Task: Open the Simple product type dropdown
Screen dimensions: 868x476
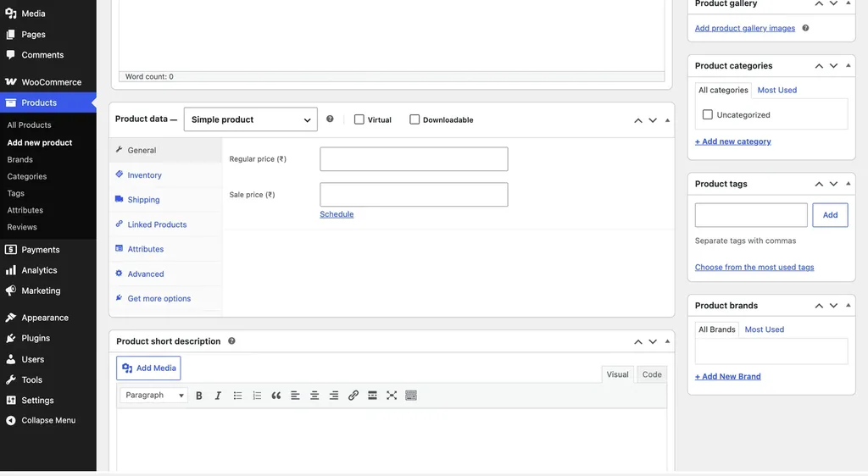Action: pos(251,119)
